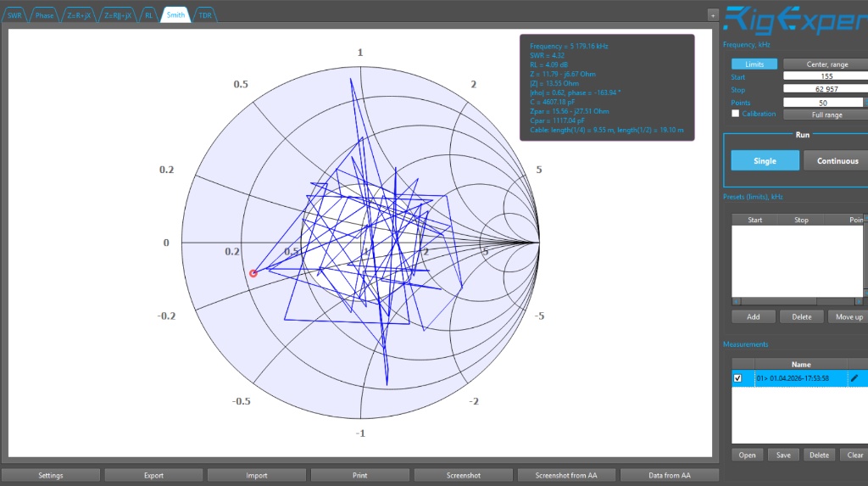
Task: Click the pencil edit icon for measurement 01
Action: tap(854, 378)
